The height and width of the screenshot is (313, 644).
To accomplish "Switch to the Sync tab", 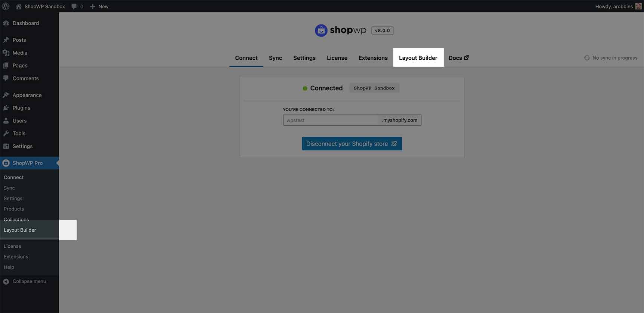I will coord(275,58).
